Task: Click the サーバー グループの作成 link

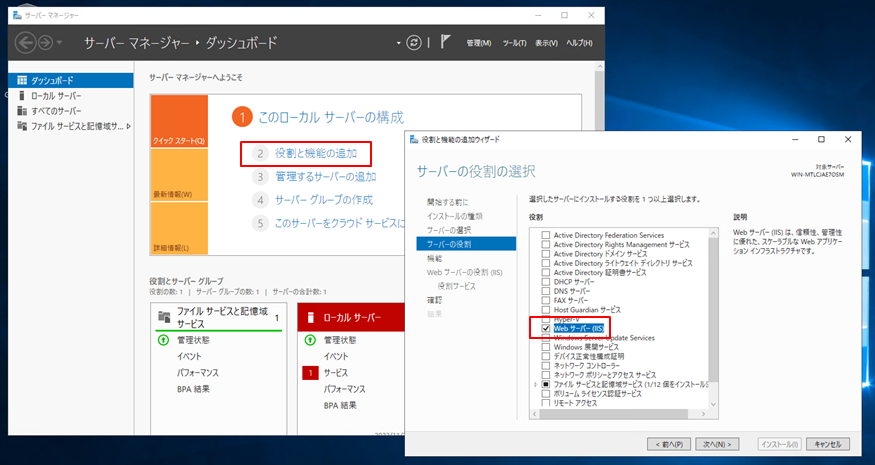Action: pyautogui.click(x=324, y=200)
